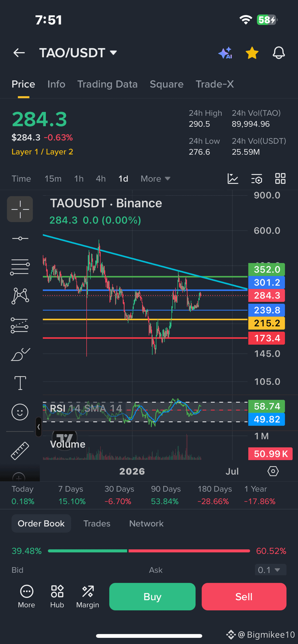Screen dimensions: 298x644
Task: Click the TAOUSDT · Binance chart title
Action: 106,203
